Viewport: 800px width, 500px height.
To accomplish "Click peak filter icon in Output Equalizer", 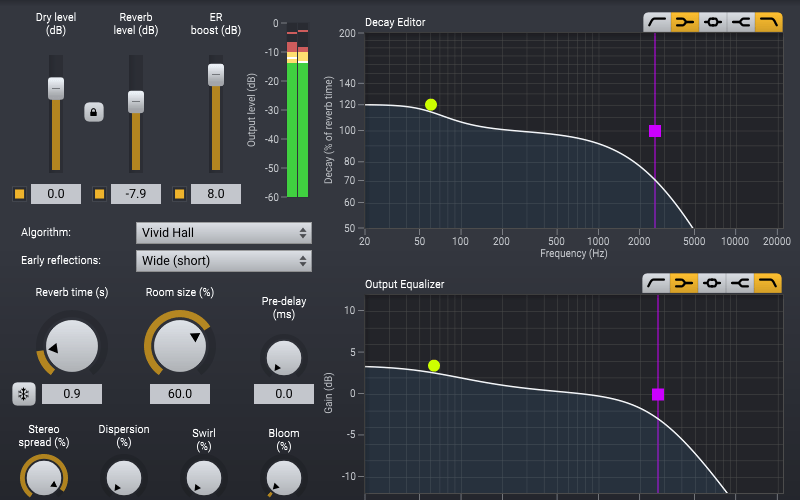I will pos(712,284).
